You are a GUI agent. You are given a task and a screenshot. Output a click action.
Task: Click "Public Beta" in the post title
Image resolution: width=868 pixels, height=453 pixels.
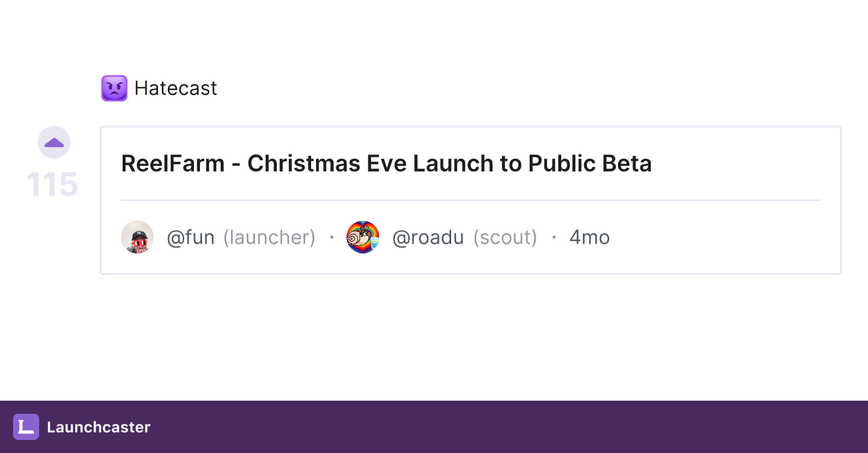point(590,164)
